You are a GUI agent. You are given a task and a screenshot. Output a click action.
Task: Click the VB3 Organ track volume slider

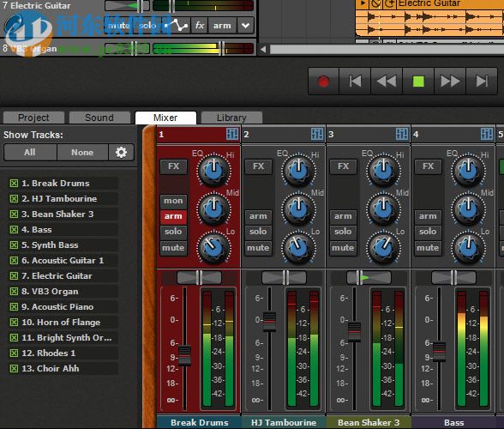[x=203, y=49]
